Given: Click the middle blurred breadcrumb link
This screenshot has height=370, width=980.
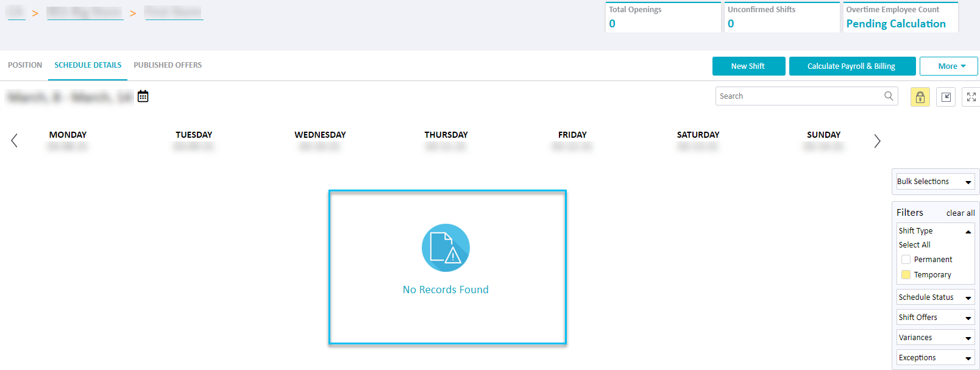Looking at the screenshot, I should [85, 13].
